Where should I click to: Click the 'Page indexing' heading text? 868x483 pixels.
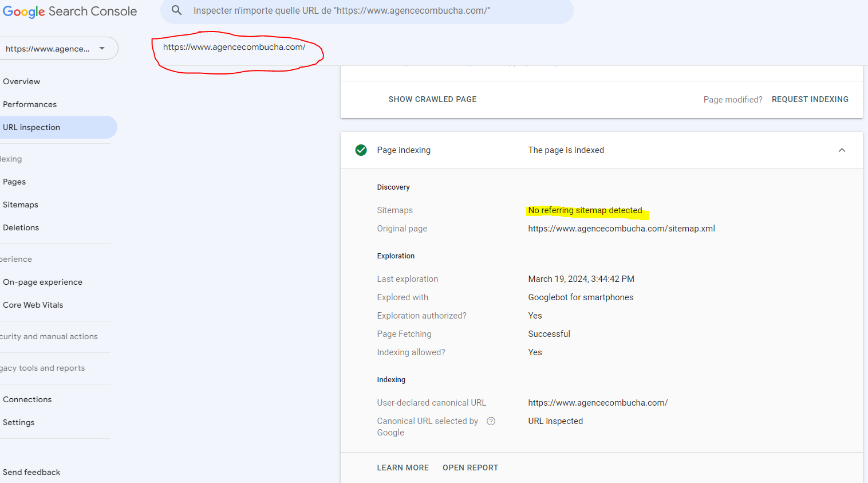(404, 150)
